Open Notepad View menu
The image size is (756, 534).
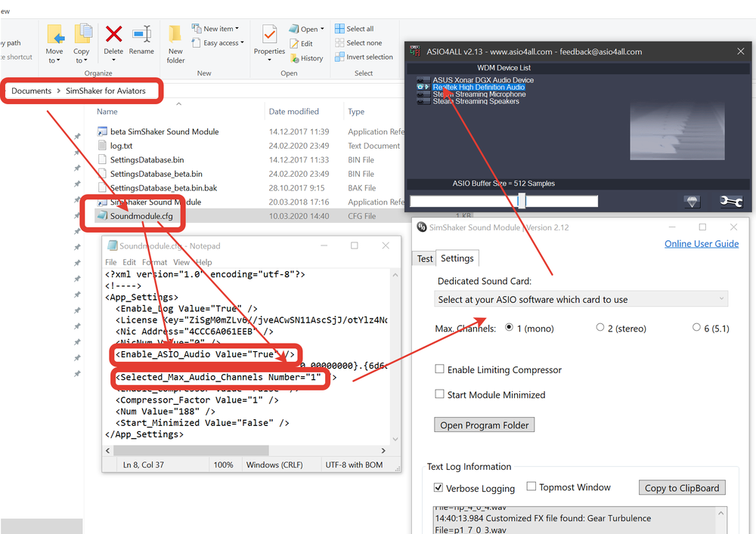[x=181, y=262]
